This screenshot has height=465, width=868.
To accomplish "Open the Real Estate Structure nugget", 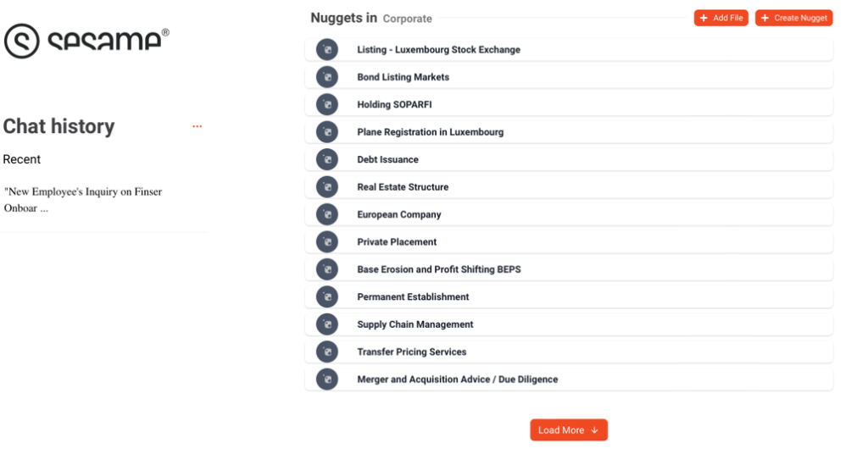I will point(403,187).
